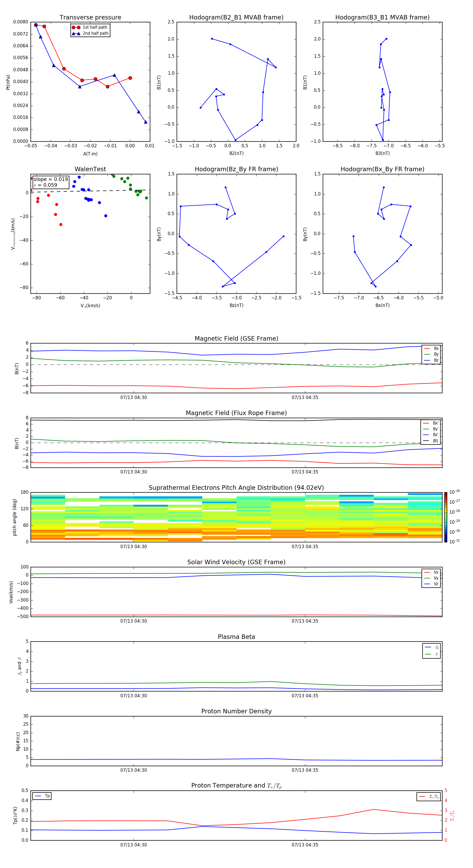The image size is (473, 868).
Task: Click the "Hodogram(B3_B1 MVAB frame)" title
Action: [382, 18]
